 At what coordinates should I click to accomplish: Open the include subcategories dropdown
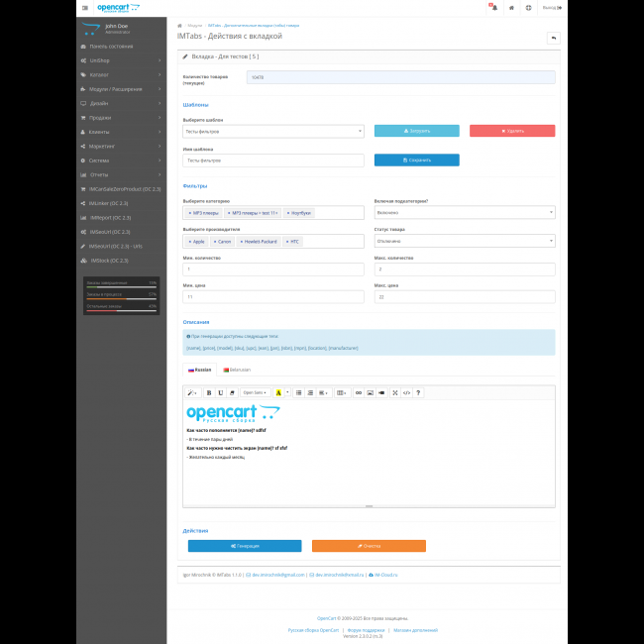pos(465,212)
